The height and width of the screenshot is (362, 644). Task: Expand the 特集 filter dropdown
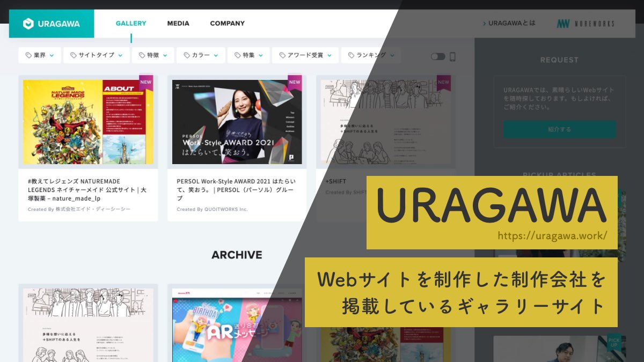248,55
